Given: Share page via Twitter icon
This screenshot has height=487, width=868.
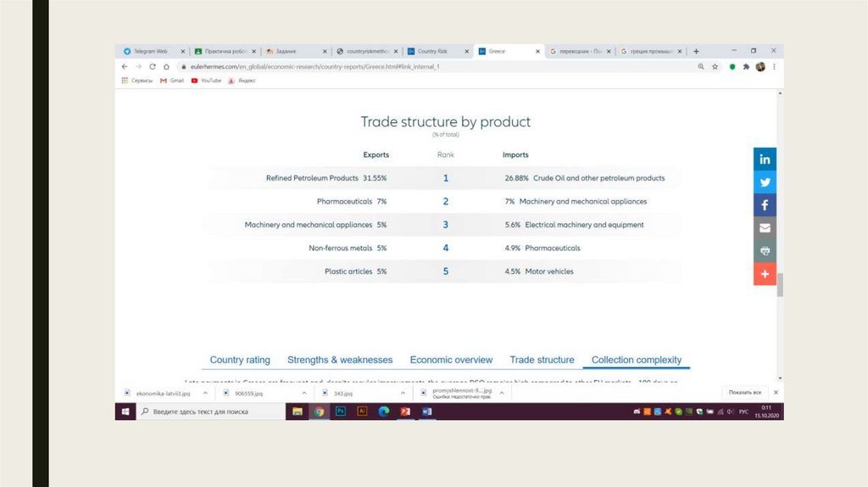Looking at the screenshot, I should click(x=765, y=182).
